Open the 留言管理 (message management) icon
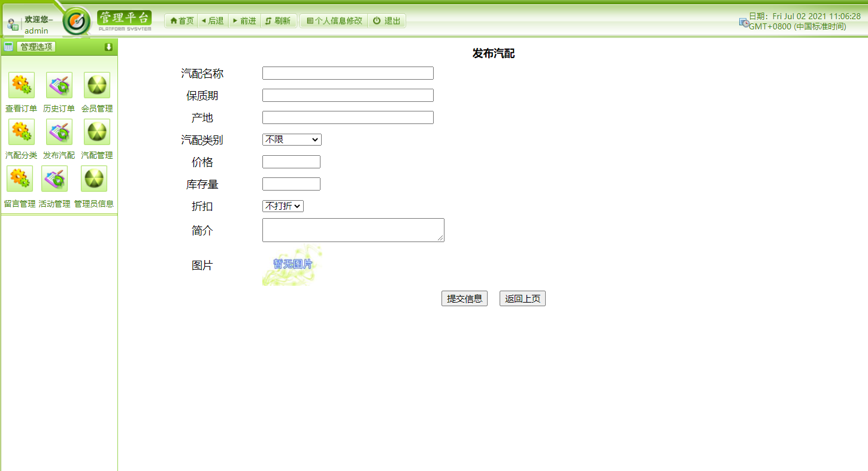 coord(20,179)
